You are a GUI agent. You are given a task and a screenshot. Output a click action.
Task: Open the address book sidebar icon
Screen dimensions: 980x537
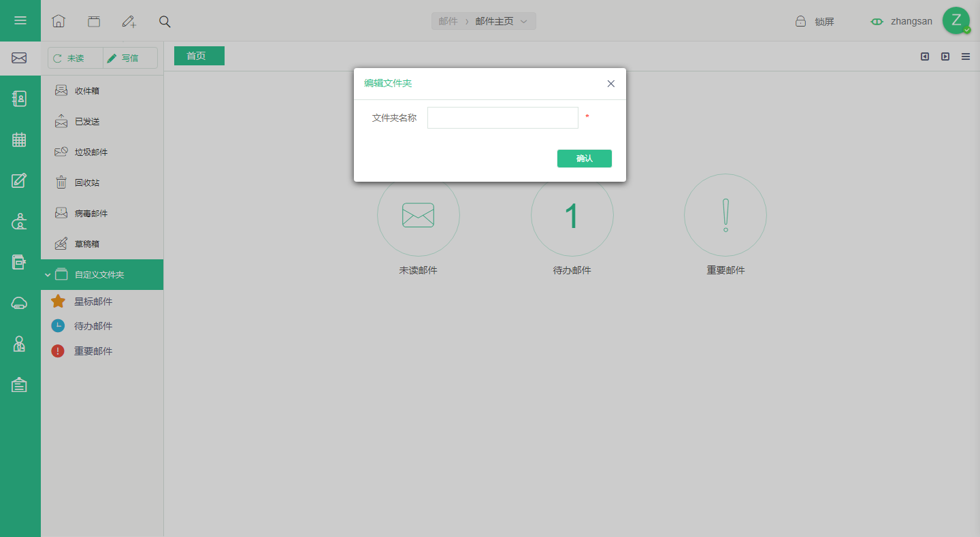(19, 99)
